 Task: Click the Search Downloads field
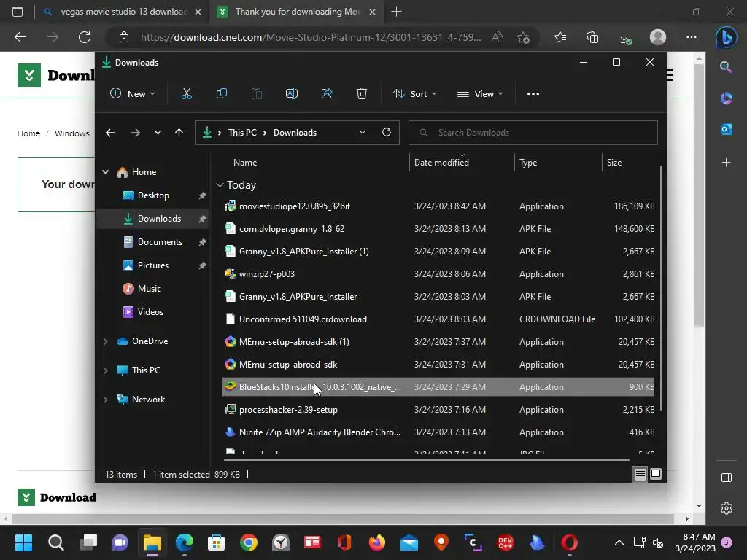point(533,133)
